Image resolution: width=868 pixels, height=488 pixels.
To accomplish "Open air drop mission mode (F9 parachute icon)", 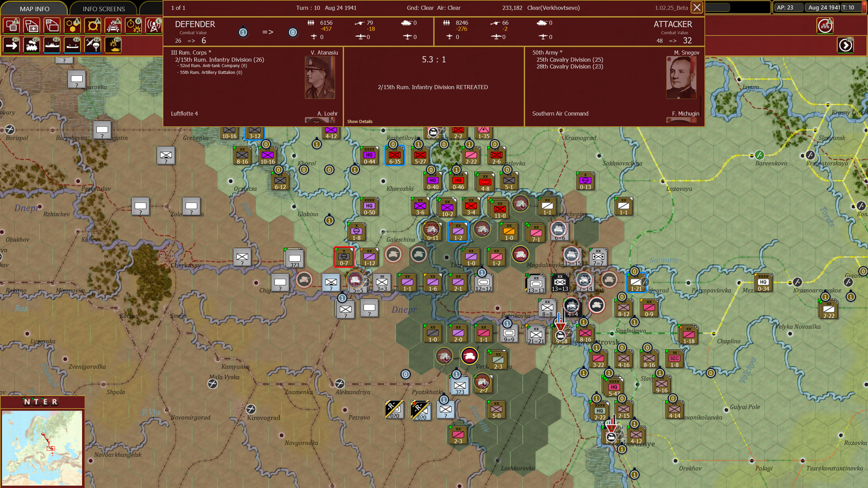I will tap(93, 45).
